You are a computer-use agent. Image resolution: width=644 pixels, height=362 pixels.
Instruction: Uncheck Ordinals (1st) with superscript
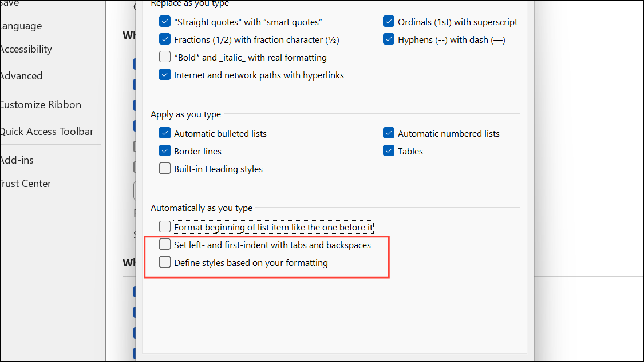[389, 22]
